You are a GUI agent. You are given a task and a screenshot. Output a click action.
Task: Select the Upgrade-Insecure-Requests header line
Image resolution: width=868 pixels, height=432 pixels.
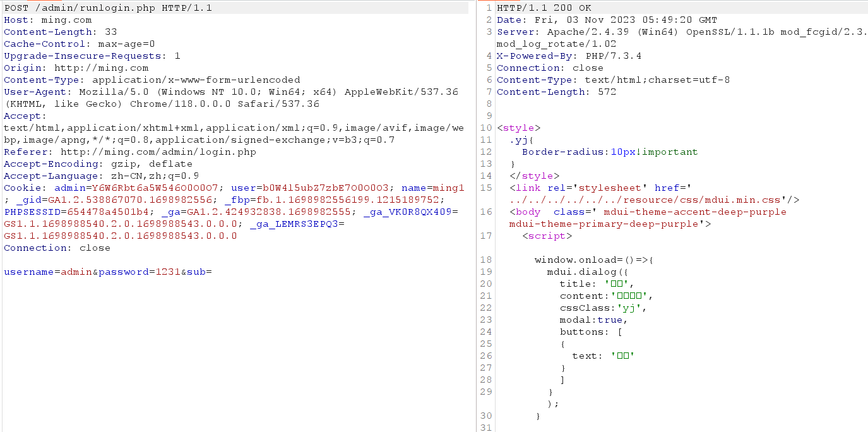click(x=92, y=56)
